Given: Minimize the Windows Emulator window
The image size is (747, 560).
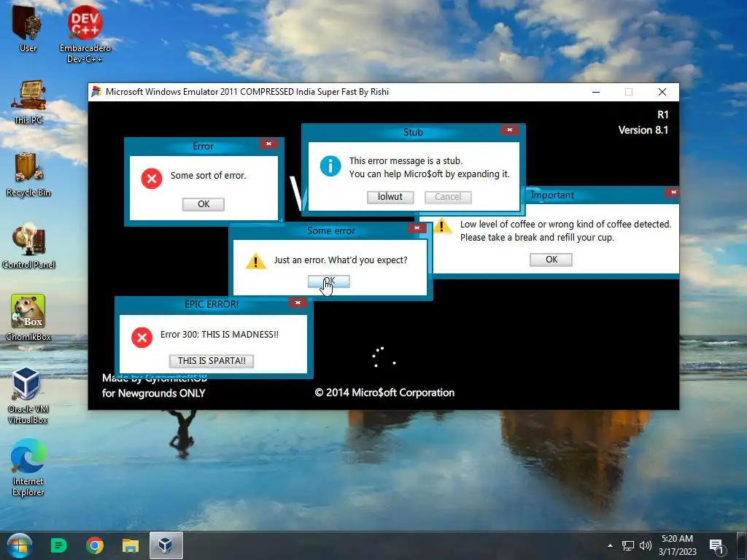Looking at the screenshot, I should click(x=596, y=92).
